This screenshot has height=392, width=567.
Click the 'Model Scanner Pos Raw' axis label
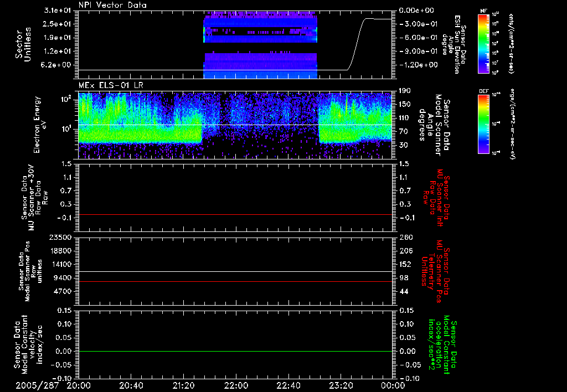tap(30, 271)
